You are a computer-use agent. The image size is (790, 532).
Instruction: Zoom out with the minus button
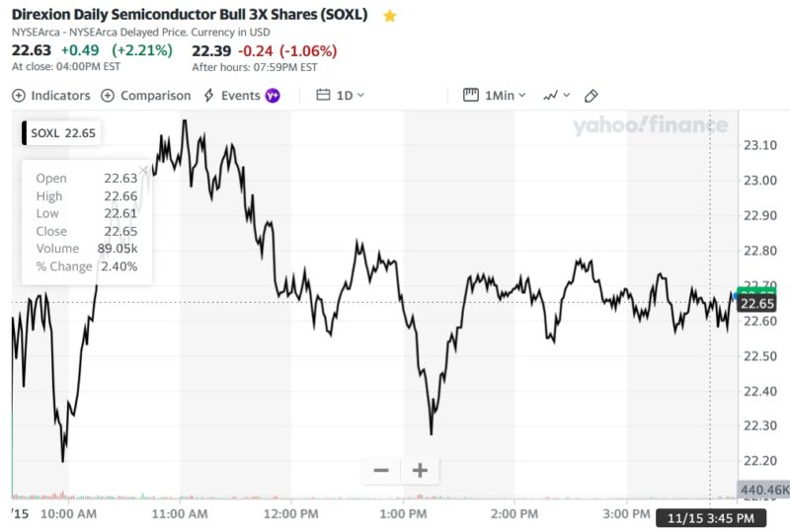click(x=381, y=470)
